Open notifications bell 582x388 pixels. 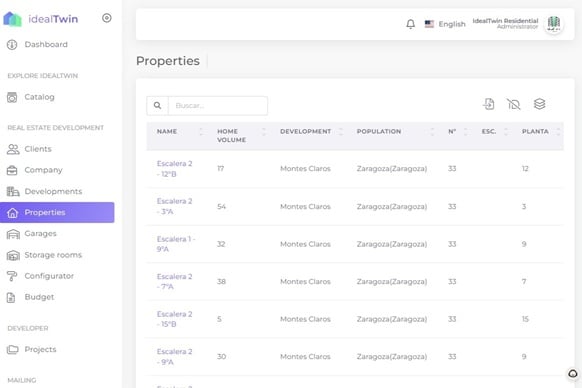(x=411, y=24)
